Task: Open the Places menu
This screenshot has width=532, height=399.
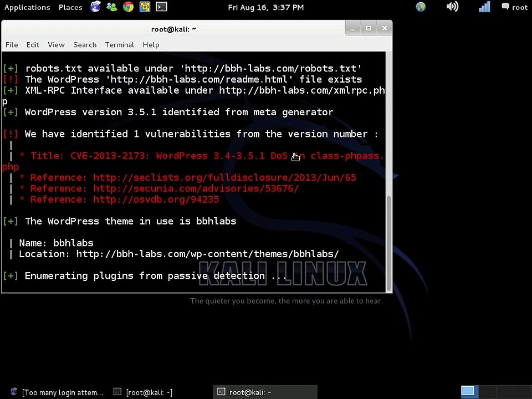Action: (70, 7)
